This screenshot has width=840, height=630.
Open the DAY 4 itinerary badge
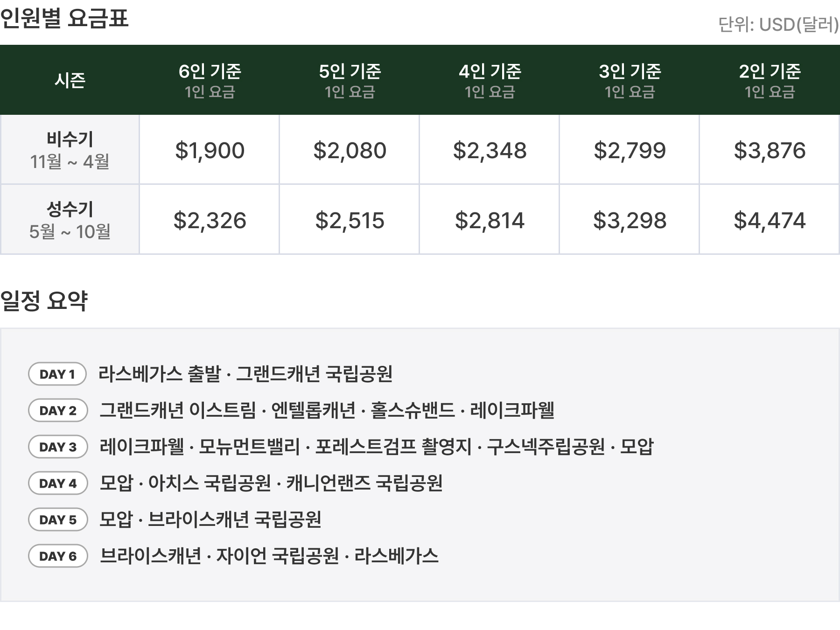tap(58, 483)
